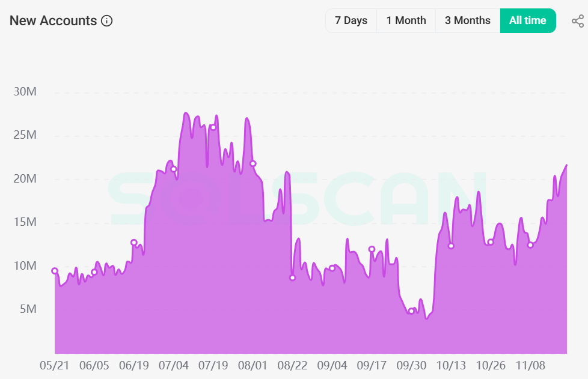Click the 05/21 data point marker

(x=55, y=271)
